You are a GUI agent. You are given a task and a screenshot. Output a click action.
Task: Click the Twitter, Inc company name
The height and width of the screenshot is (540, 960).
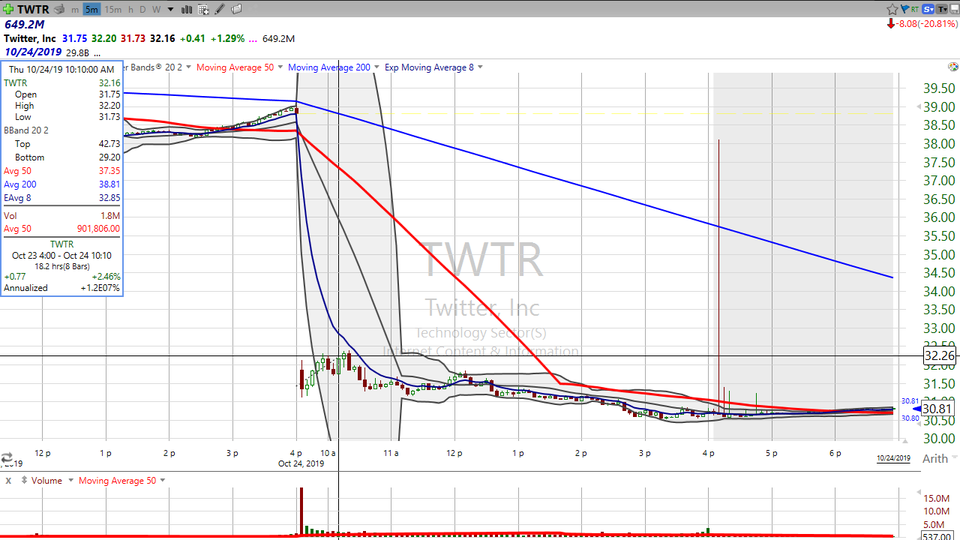click(x=30, y=38)
